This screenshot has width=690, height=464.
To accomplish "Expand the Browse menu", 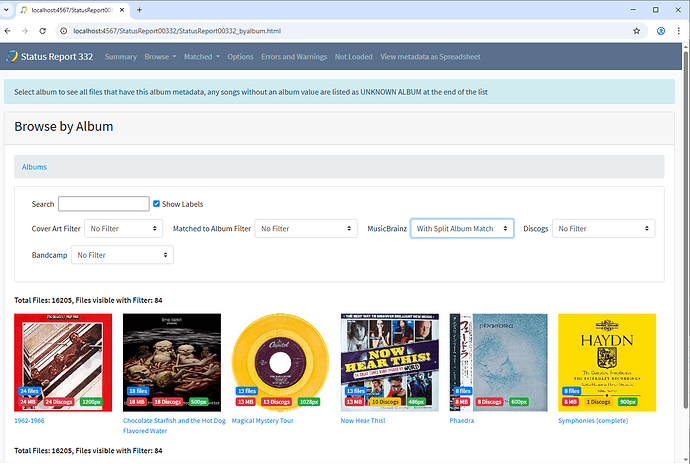I will click(x=160, y=57).
